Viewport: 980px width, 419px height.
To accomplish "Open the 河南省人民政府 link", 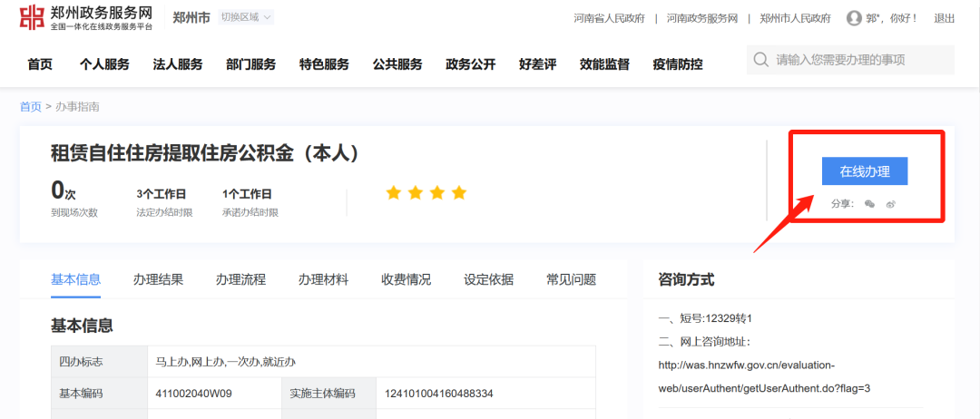I will 609,18.
